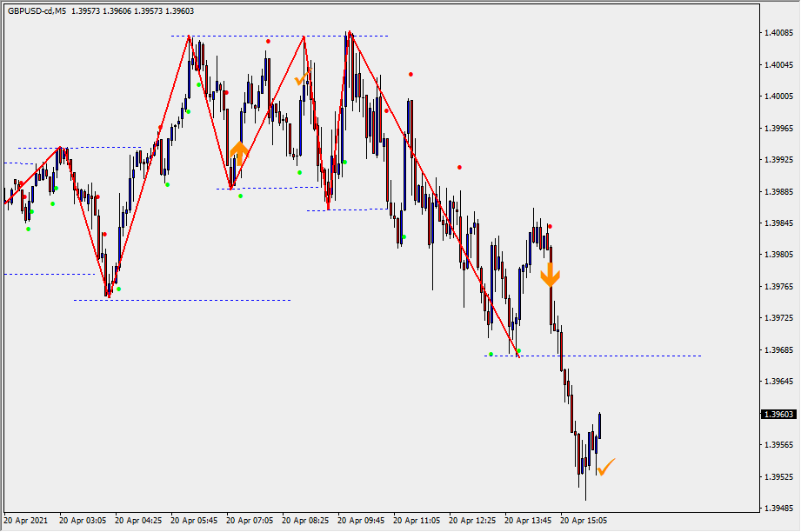The image size is (801, 532).
Task: Select the 1.39525 price axis label
Action: click(x=778, y=477)
